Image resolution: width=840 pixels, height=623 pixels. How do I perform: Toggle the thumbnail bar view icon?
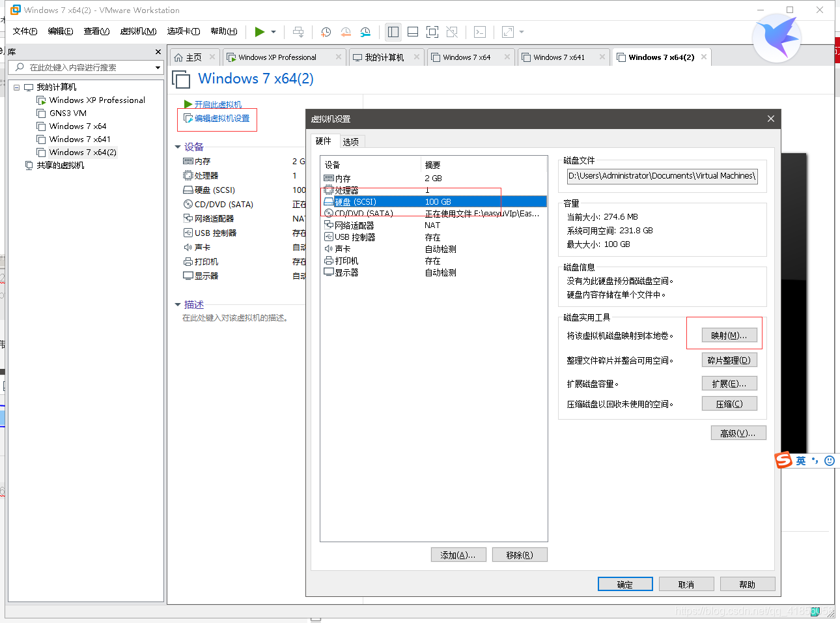click(x=412, y=31)
